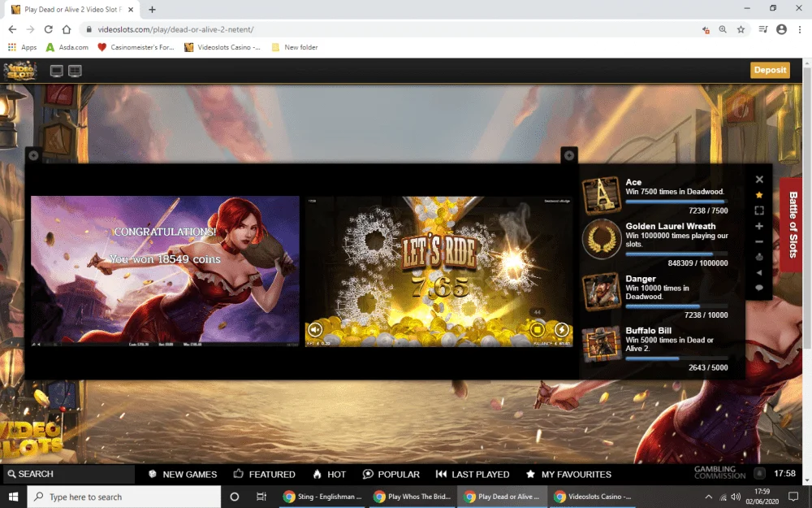
Task: Close the game side toolbar with X
Action: (x=759, y=180)
